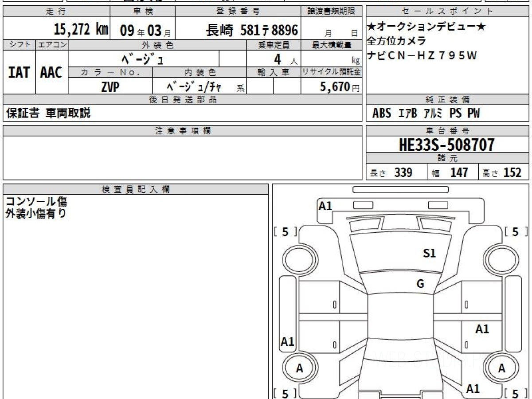Select the color code ZVP
This screenshot has height=399, width=532.
[x=110, y=87]
